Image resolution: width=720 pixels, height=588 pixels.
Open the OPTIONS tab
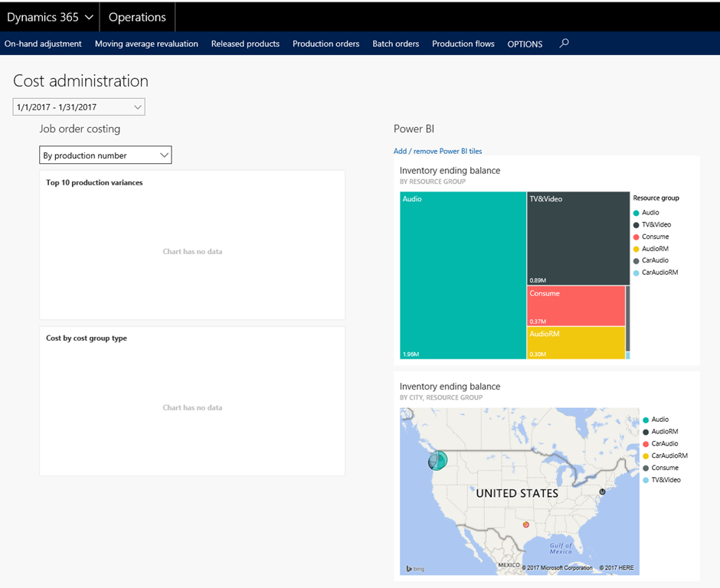pos(525,44)
